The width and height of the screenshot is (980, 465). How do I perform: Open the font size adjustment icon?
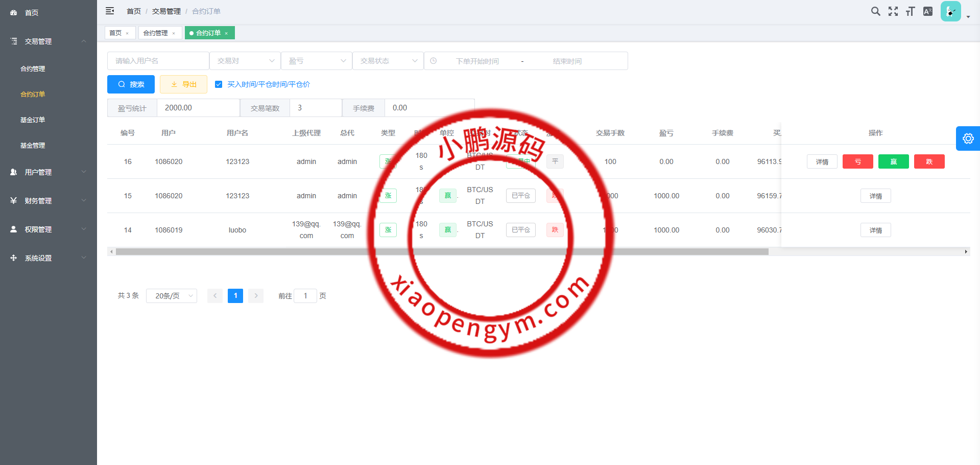coord(910,11)
